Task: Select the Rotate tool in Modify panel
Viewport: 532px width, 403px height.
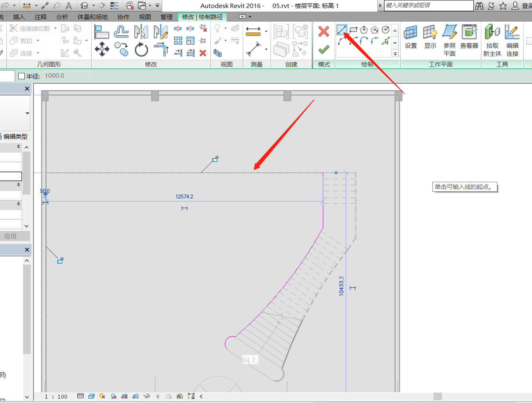Action: coord(141,50)
